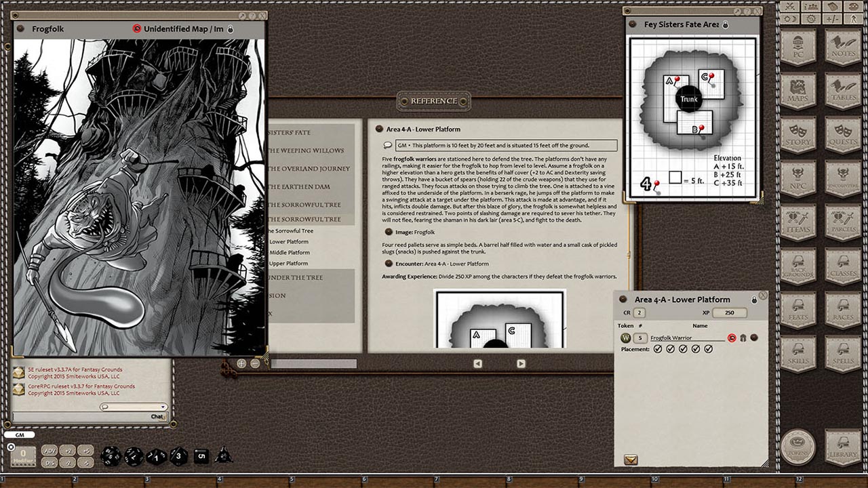Select Upper Platform in reference list
This screenshot has width=868, height=488.
coord(289,263)
